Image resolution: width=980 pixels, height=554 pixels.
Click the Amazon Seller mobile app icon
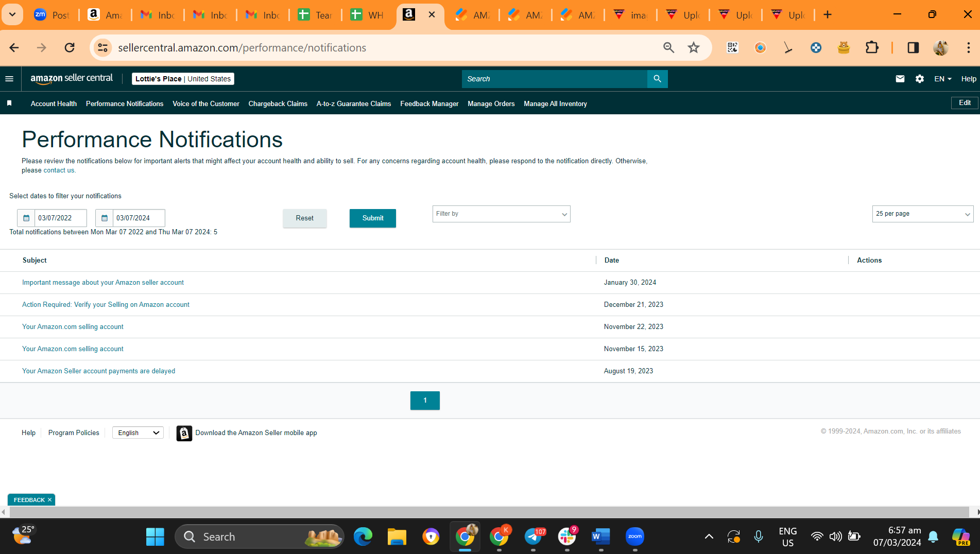[184, 433]
